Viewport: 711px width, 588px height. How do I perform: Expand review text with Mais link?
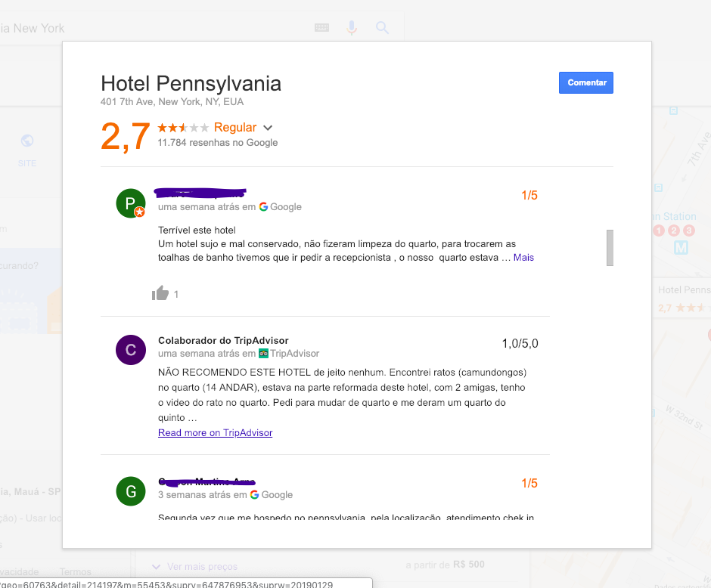[523, 257]
